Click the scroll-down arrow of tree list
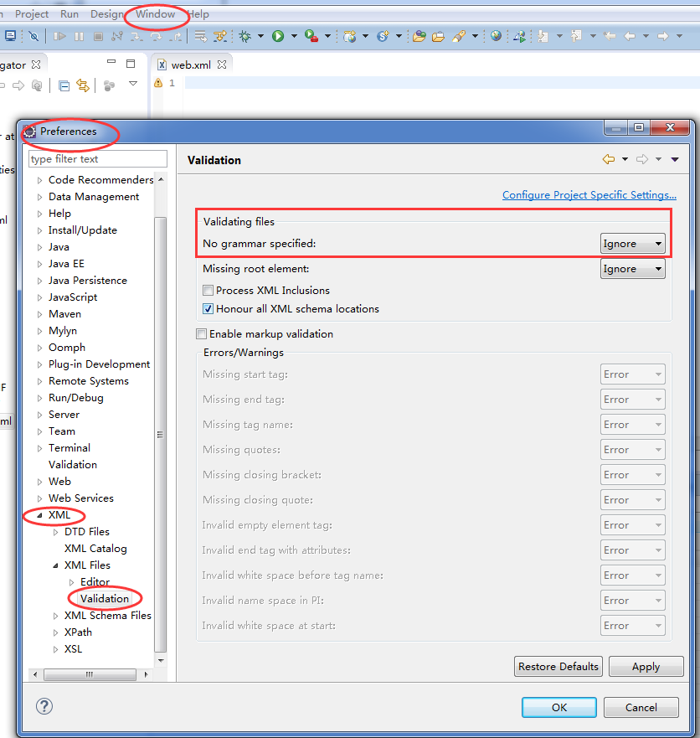 coord(161,660)
